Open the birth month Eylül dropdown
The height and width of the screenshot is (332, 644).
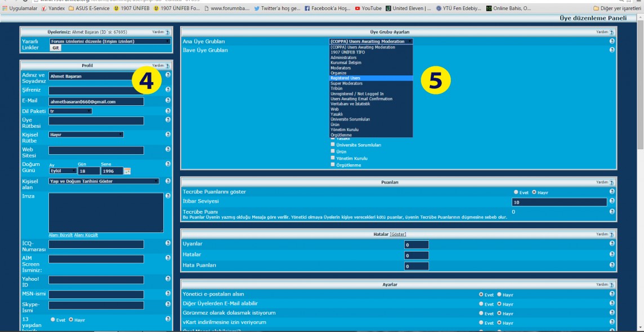(x=63, y=171)
